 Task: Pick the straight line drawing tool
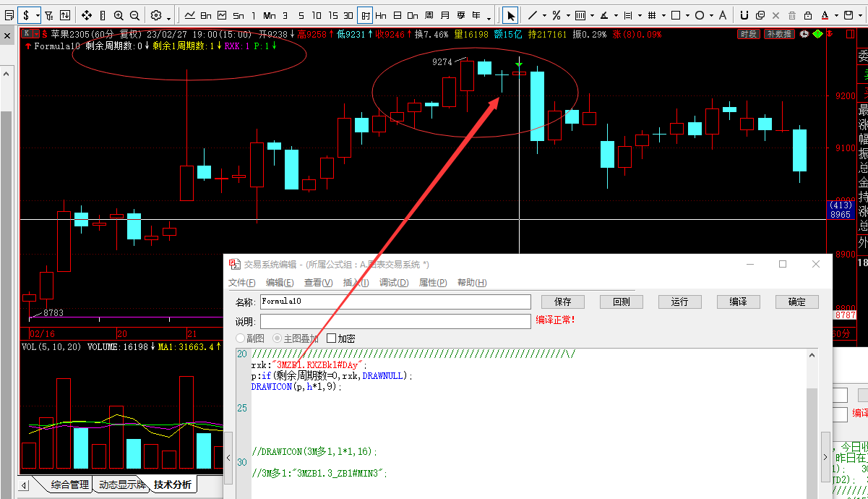click(533, 15)
